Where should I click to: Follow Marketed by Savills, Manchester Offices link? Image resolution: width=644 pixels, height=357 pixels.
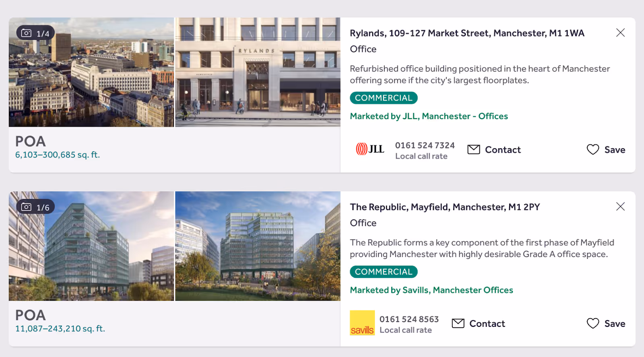[431, 290]
